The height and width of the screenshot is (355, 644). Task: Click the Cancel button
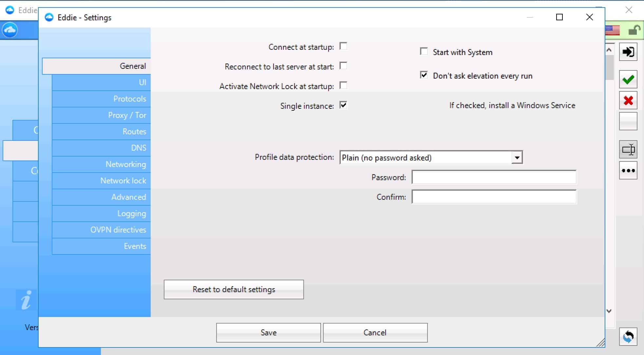click(x=375, y=333)
